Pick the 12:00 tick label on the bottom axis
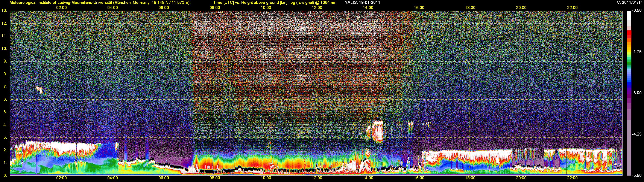Image resolution: width=644 pixels, height=182 pixels. (x=317, y=178)
